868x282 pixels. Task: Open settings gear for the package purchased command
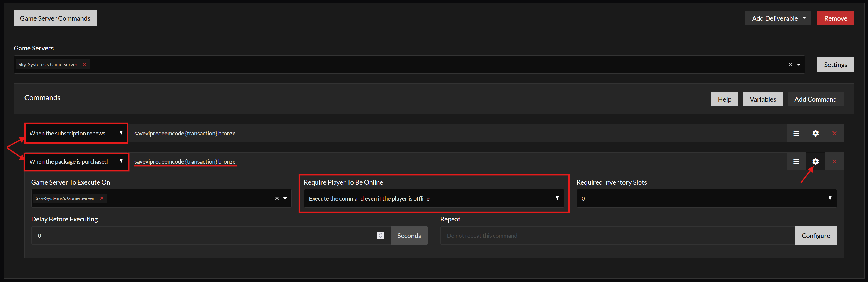click(815, 162)
